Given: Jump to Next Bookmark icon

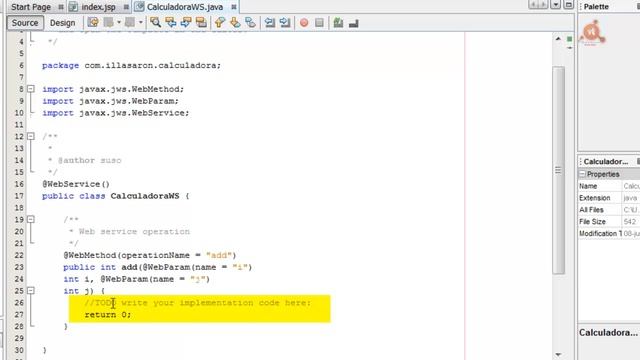Looking at the screenshot, I should 235,22.
